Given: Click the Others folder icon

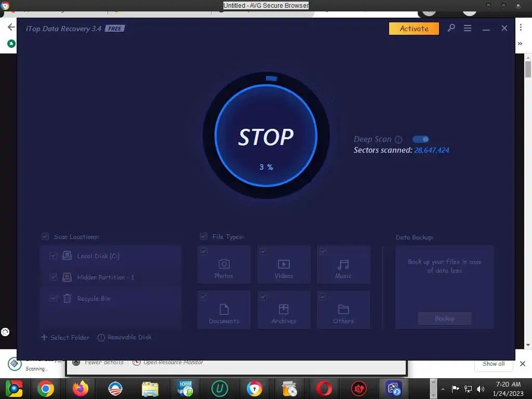Looking at the screenshot, I should (x=343, y=309).
